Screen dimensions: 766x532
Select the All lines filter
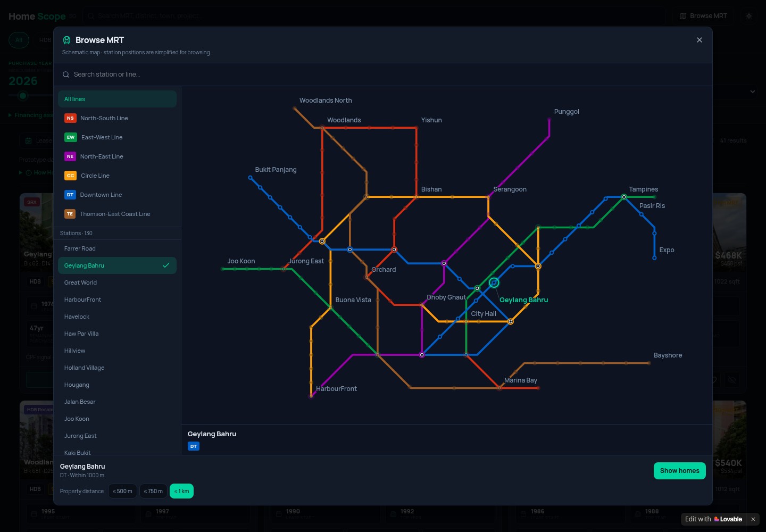click(x=117, y=99)
